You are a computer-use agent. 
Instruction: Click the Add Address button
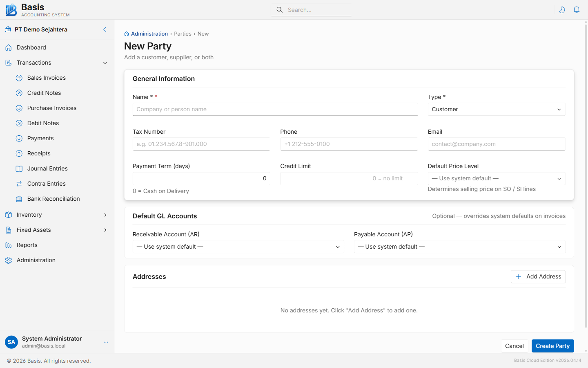(538, 276)
